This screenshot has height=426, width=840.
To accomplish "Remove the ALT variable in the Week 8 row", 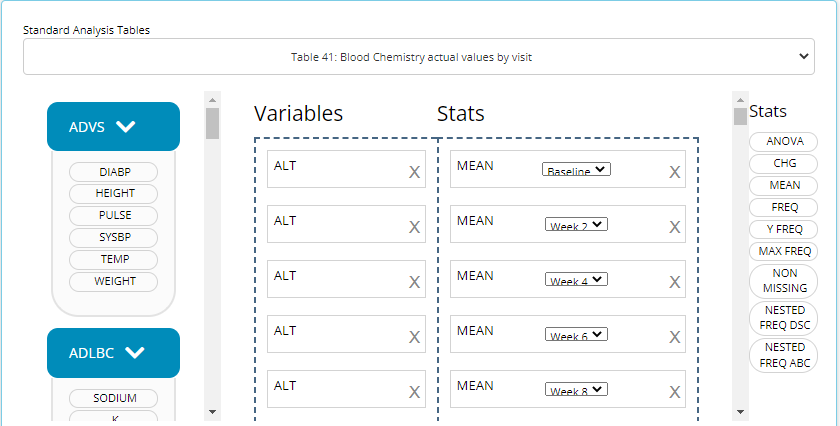I will click(414, 392).
